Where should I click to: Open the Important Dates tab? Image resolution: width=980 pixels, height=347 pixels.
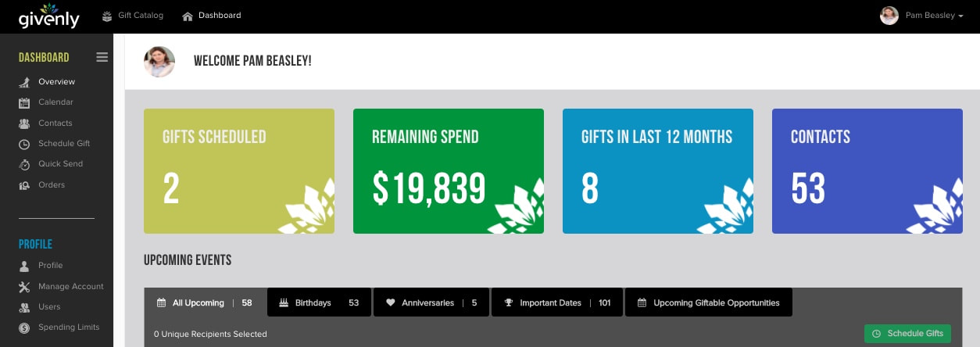(556, 302)
